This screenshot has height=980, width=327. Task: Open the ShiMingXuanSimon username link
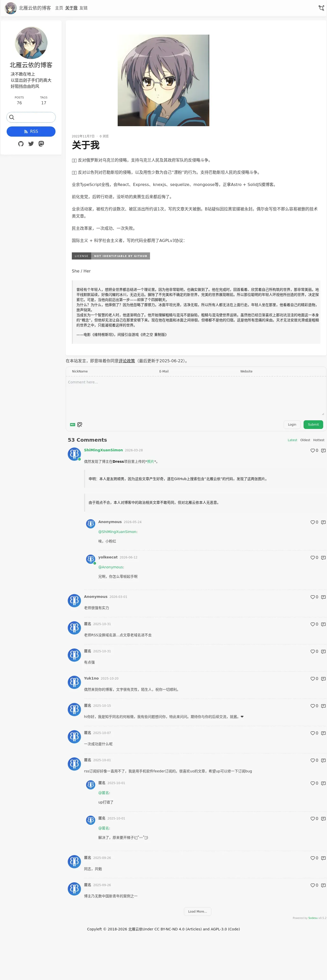pos(103,450)
